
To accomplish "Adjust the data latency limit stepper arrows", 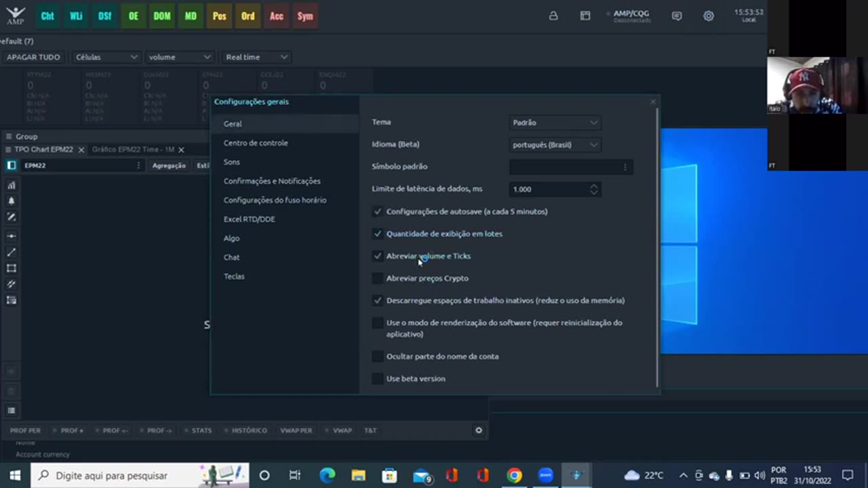I will pyautogui.click(x=594, y=189).
